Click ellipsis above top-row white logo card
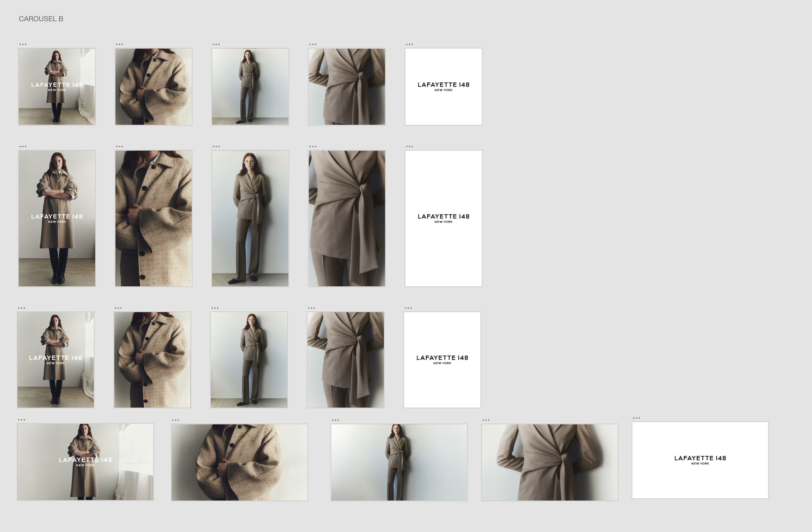 (409, 44)
